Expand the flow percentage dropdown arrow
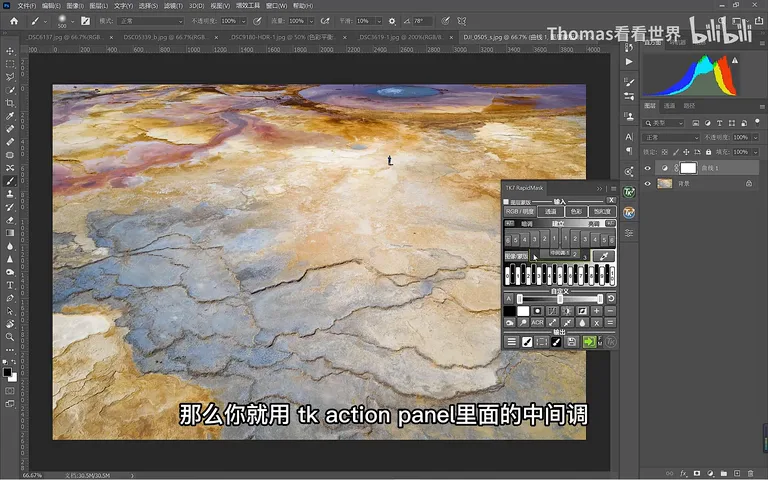Image resolution: width=768 pixels, height=480 pixels. [311, 21]
